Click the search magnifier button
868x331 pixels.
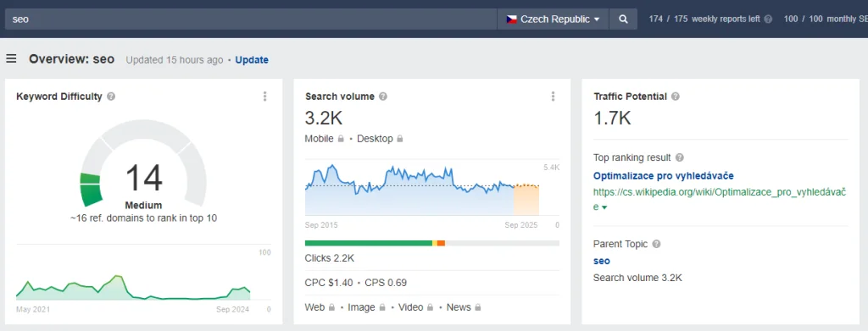623,19
